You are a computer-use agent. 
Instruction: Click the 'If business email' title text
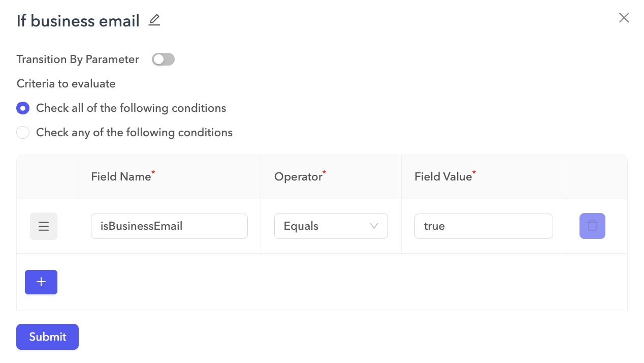click(78, 21)
